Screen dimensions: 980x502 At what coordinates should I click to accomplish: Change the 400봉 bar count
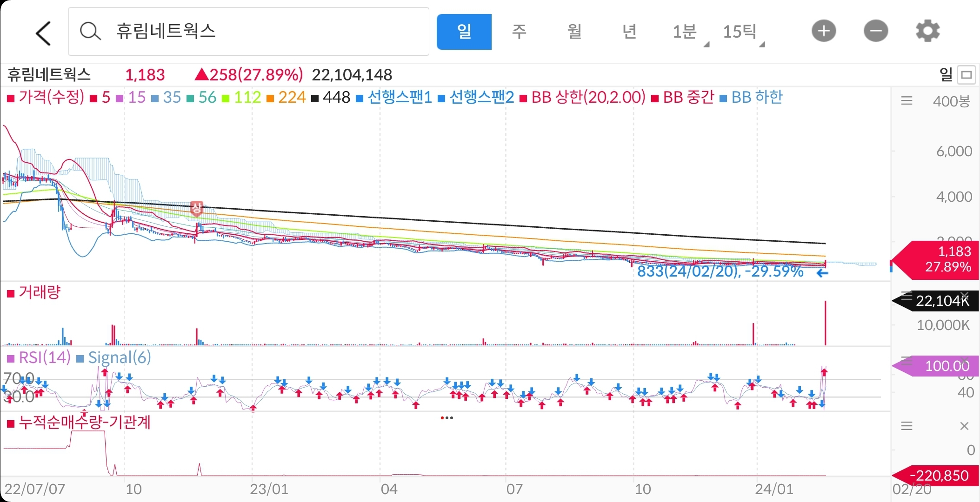point(951,101)
